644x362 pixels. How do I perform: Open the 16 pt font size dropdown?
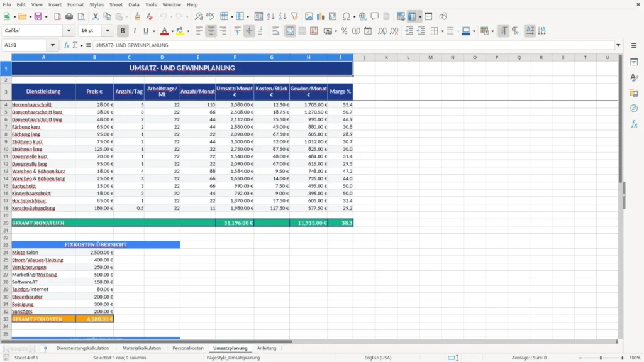[x=108, y=30]
